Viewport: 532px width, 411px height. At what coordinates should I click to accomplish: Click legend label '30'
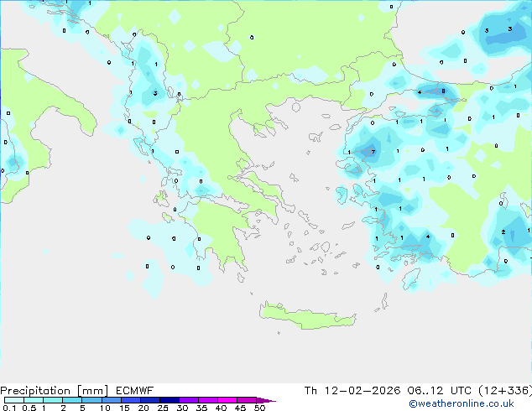click(182, 408)
